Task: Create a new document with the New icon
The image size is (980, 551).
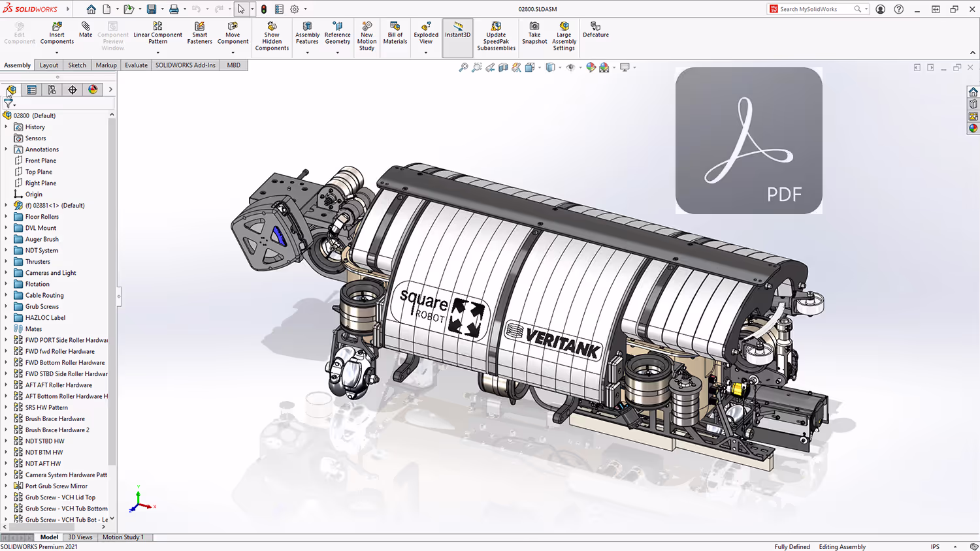Action: point(106,9)
